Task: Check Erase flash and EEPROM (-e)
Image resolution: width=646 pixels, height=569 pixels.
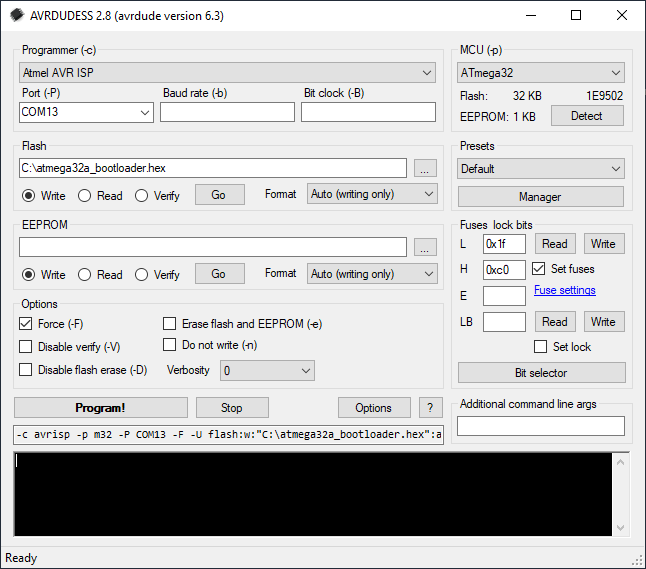Action: click(x=169, y=324)
